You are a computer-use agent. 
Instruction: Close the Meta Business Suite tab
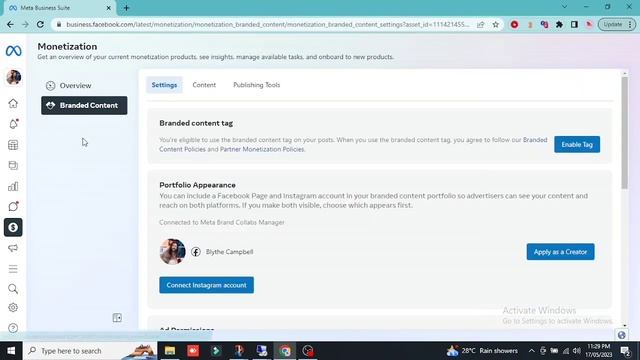pyautogui.click(x=109, y=8)
